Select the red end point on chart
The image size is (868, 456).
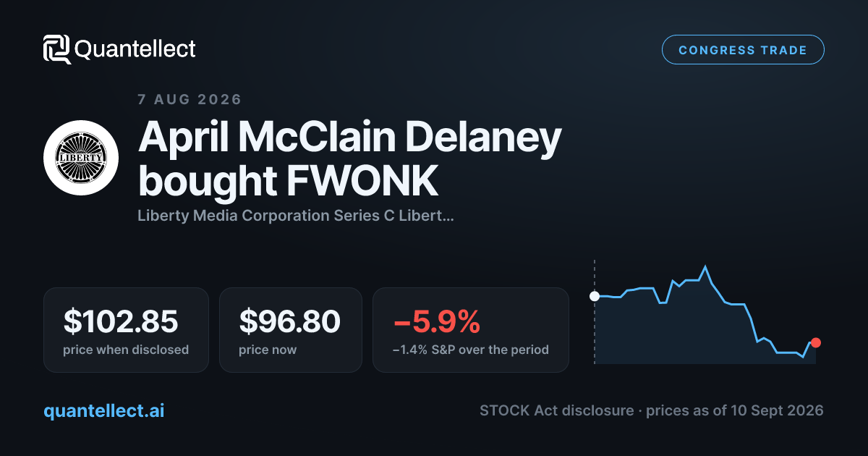[x=816, y=342]
